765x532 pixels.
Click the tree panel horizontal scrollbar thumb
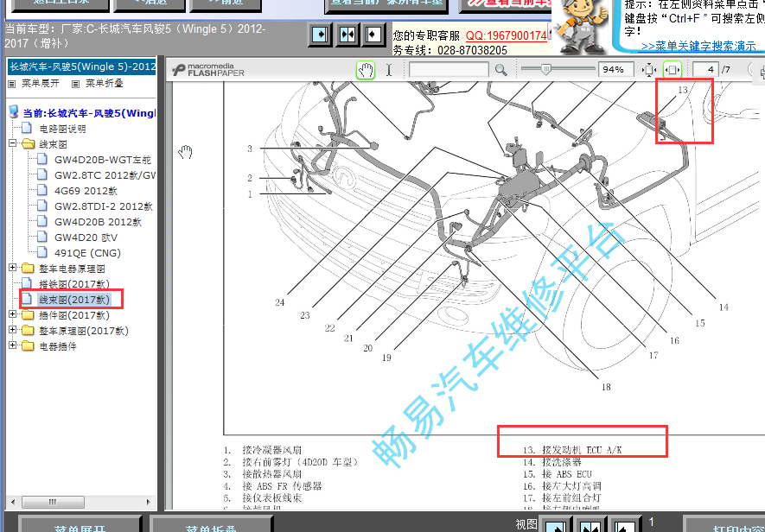53,502
